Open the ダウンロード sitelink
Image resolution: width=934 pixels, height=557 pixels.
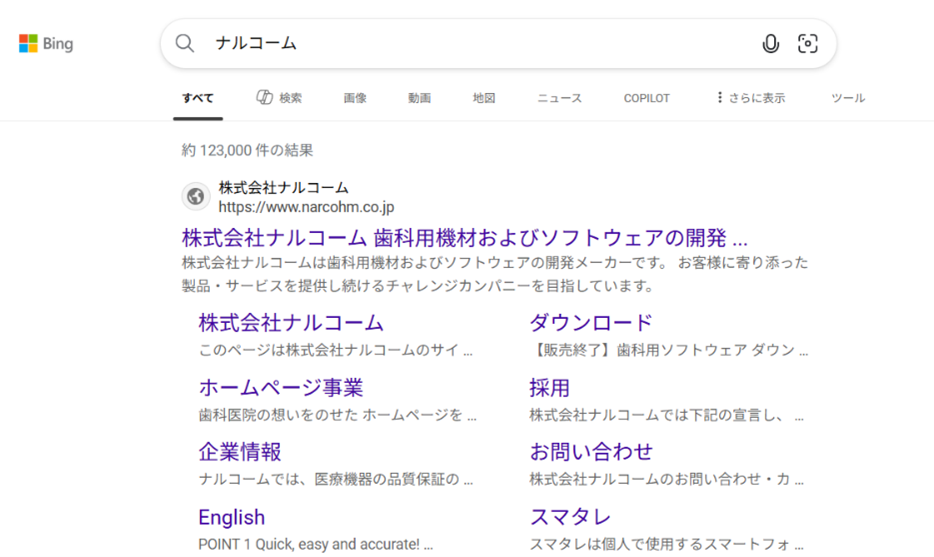coord(590,323)
